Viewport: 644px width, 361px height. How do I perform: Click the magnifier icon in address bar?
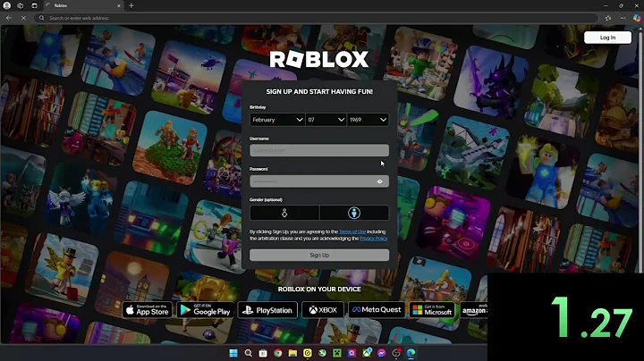(x=42, y=18)
